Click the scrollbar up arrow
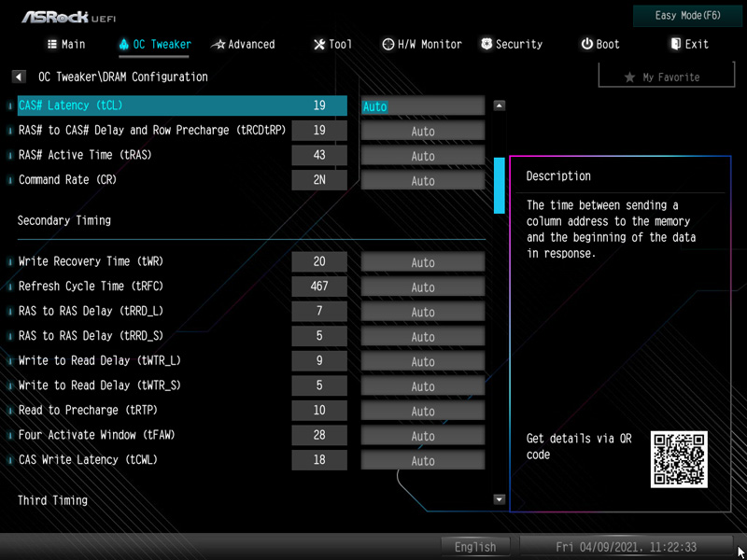This screenshot has width=747, height=560. tap(499, 105)
